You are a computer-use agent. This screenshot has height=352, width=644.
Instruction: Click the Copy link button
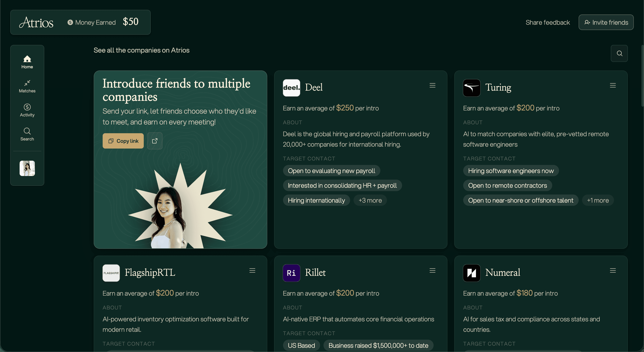click(x=123, y=141)
